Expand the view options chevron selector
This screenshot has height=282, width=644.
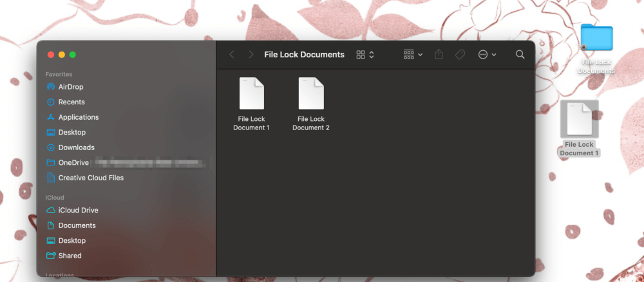(372, 55)
